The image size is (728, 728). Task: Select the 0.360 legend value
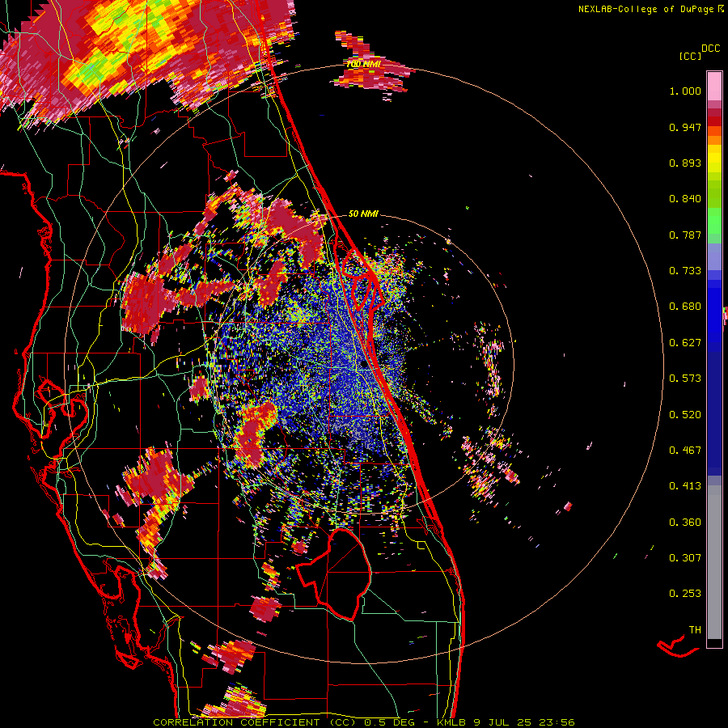pos(685,523)
